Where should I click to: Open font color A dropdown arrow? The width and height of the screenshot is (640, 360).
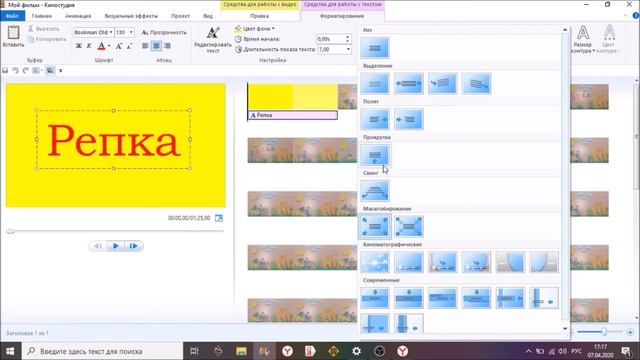point(109,46)
